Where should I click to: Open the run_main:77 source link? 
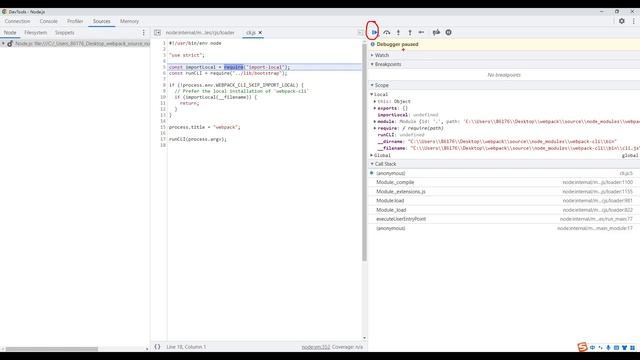click(x=596, y=219)
